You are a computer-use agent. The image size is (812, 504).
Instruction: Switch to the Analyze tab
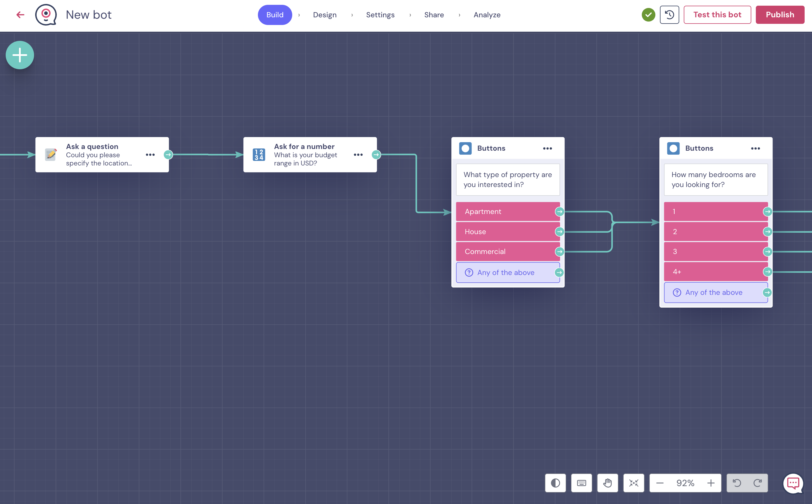[487, 15]
